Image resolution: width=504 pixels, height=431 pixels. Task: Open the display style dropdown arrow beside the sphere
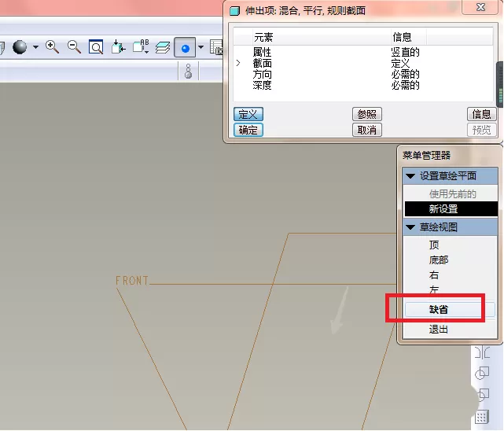pos(35,47)
